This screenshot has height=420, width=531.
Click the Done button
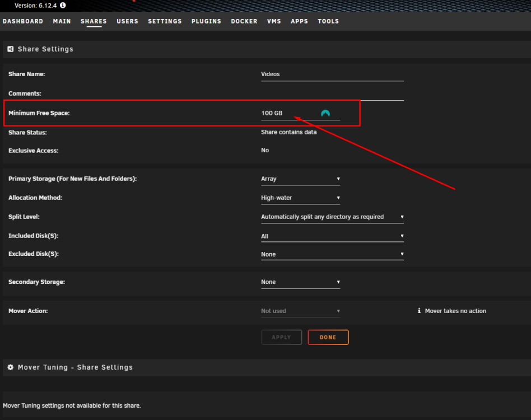click(328, 338)
